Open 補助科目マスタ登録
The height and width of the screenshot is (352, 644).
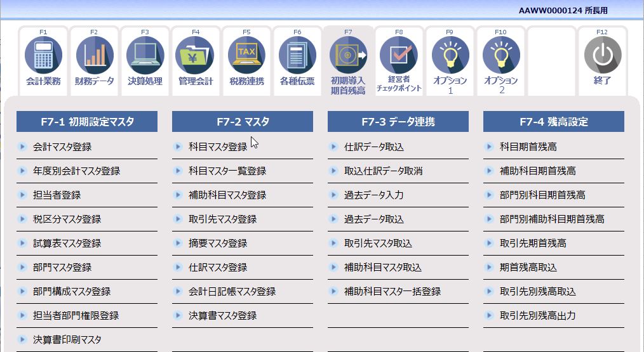227,195
